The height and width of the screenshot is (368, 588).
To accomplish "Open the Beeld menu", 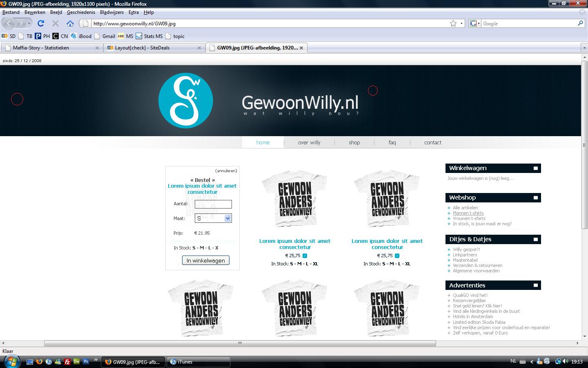I will (x=56, y=12).
